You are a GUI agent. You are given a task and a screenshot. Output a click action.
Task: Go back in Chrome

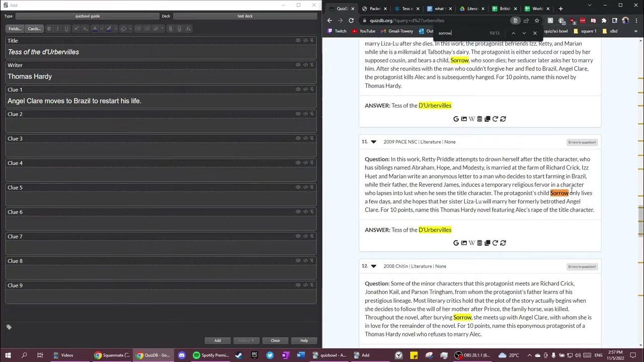tap(330, 21)
